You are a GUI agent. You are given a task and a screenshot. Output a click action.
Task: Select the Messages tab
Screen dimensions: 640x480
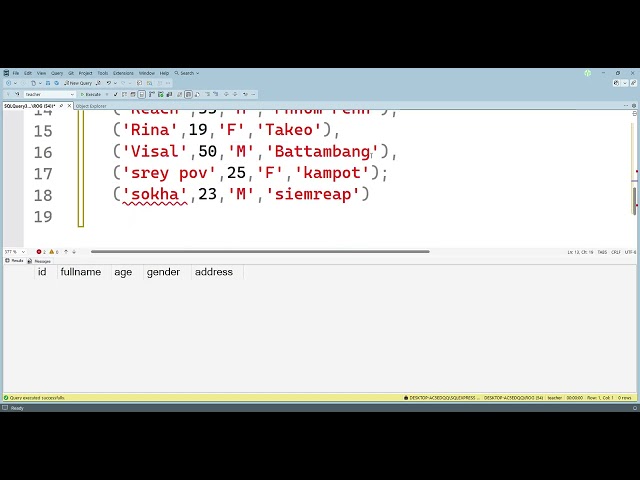coord(39,261)
